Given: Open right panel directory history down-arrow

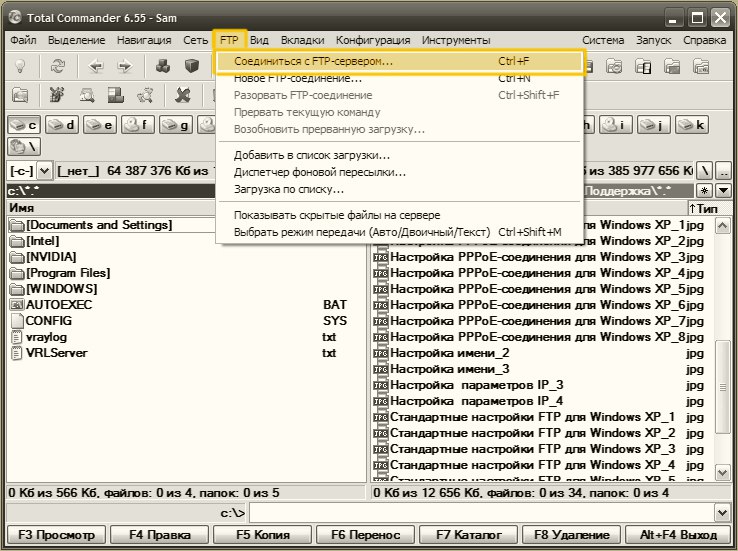Looking at the screenshot, I should (723, 191).
